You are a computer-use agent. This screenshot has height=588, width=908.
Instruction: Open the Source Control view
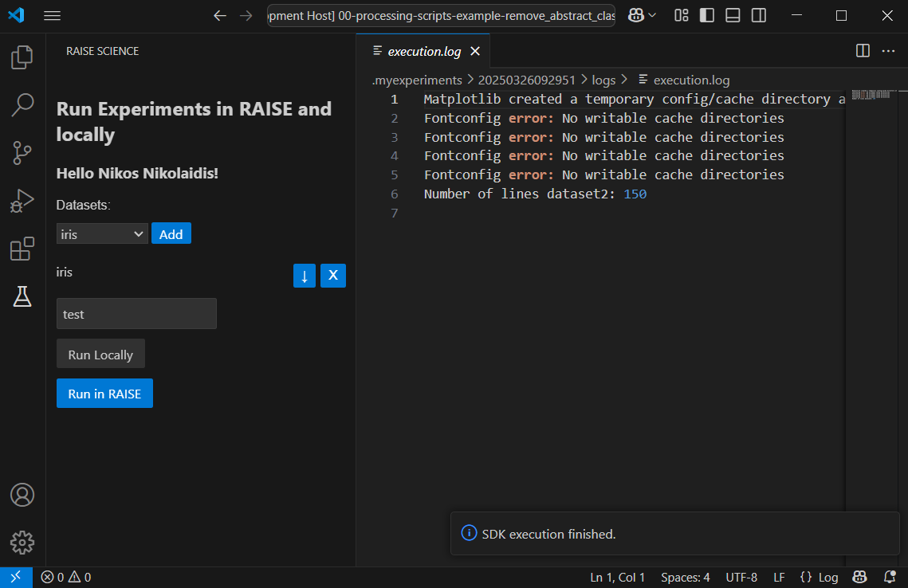pos(22,153)
